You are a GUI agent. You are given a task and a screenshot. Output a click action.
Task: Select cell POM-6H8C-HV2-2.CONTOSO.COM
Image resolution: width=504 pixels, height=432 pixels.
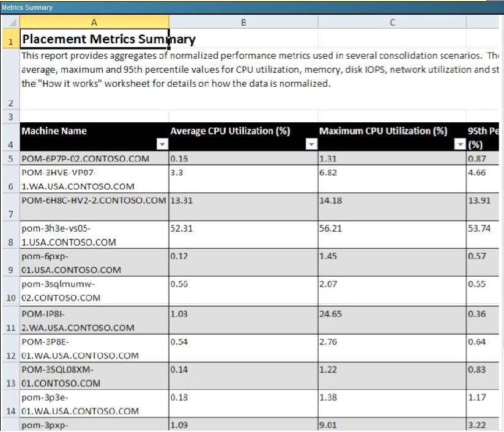(94, 207)
